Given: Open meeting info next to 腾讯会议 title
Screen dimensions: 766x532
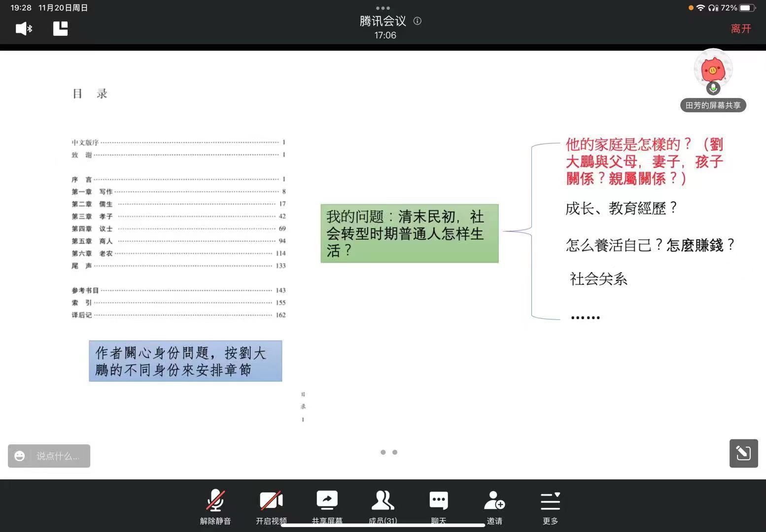Looking at the screenshot, I should 418,21.
